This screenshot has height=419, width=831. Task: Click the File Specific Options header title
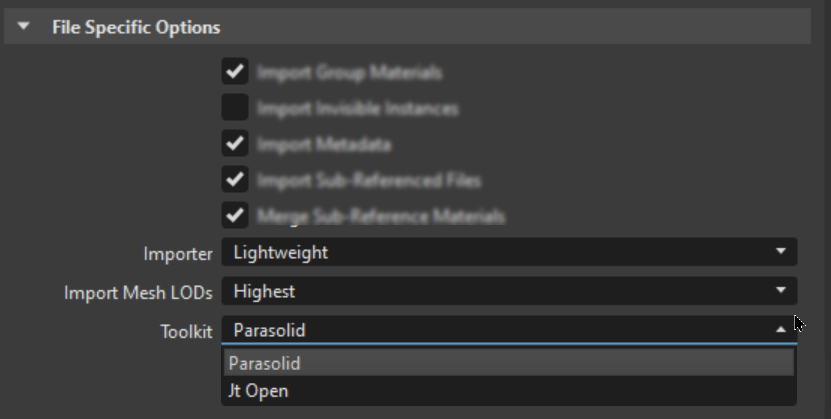tap(136, 27)
